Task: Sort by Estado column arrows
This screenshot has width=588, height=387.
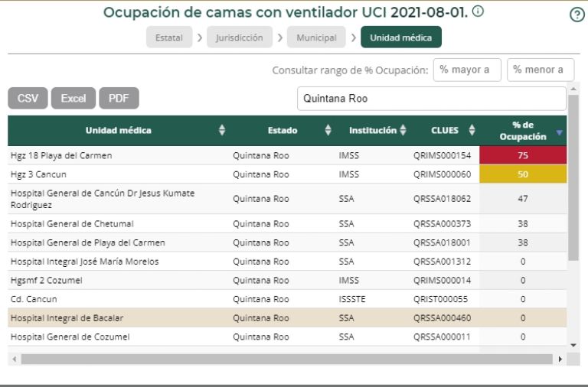Action: [328, 130]
